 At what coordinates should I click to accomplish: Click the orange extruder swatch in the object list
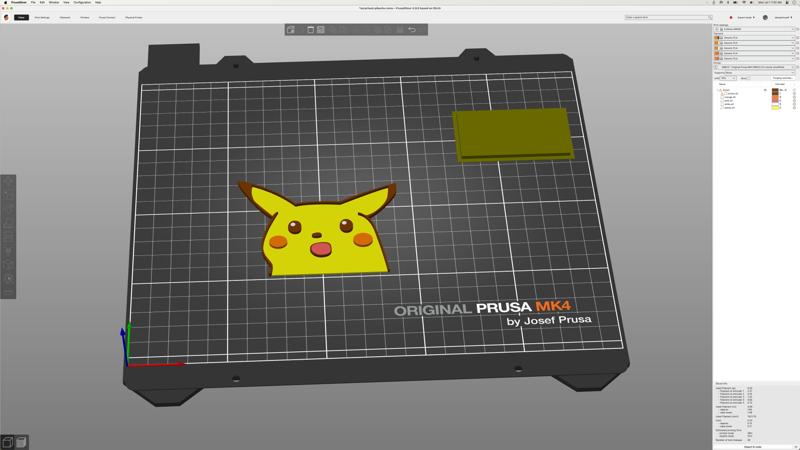(x=775, y=97)
